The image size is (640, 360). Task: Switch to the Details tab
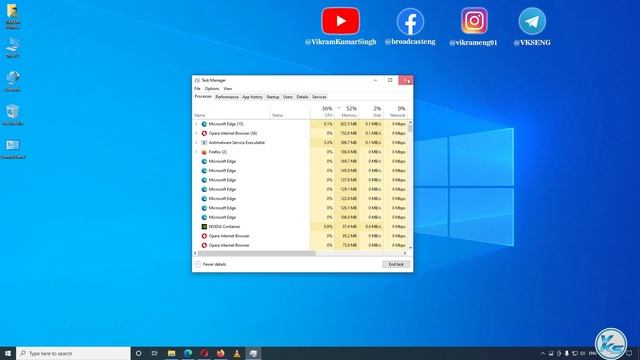302,97
